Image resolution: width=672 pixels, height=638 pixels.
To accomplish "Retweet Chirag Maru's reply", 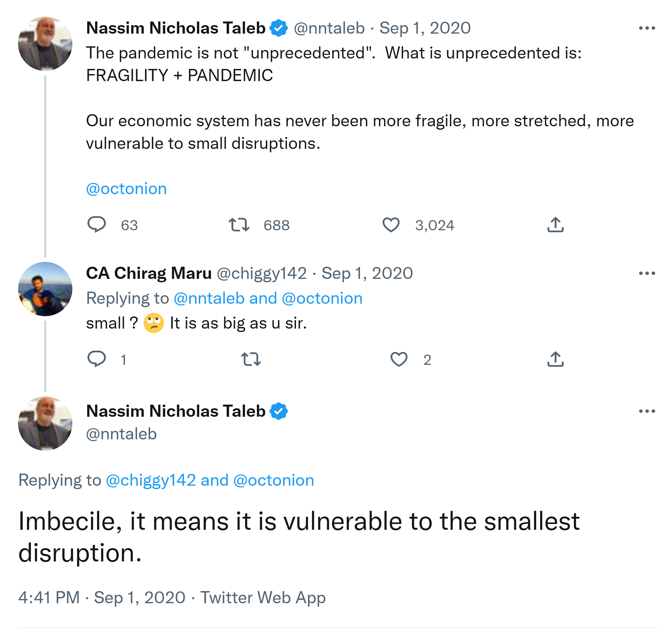I will [x=251, y=359].
